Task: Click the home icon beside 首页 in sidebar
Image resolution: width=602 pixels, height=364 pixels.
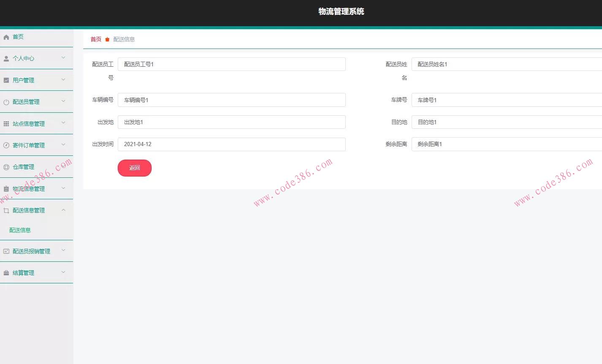Action: (x=6, y=37)
